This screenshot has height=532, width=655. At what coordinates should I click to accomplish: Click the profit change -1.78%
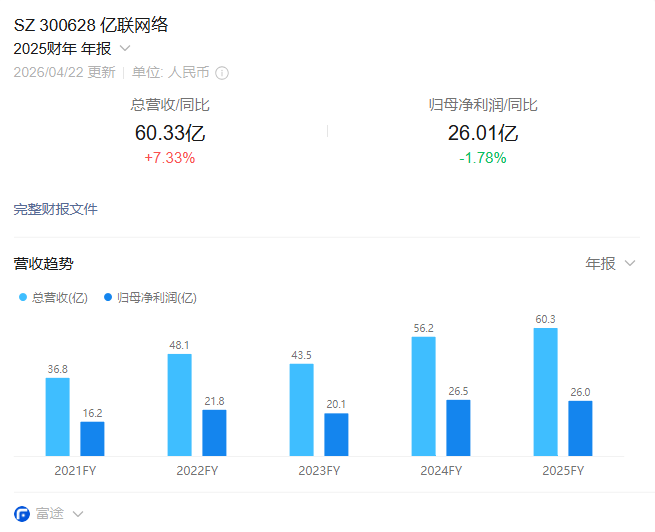click(483, 158)
